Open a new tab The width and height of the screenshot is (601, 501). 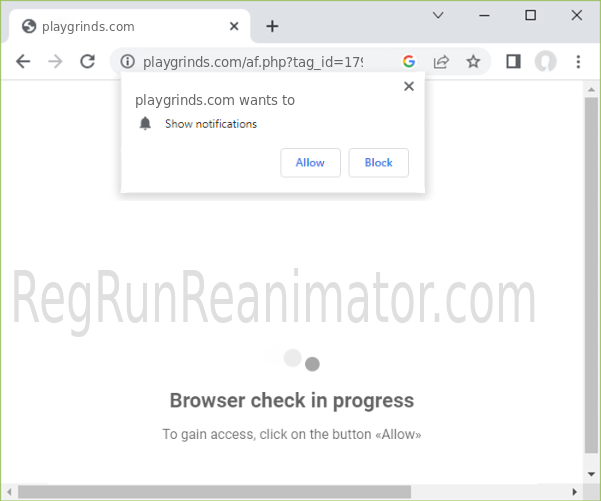click(x=272, y=26)
